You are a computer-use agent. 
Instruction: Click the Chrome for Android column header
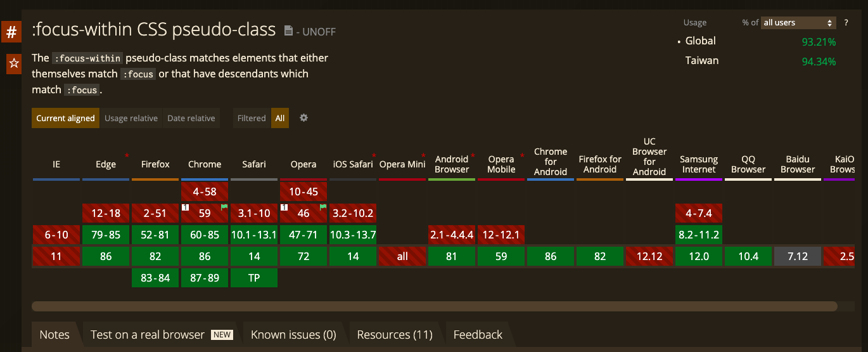pos(551,162)
